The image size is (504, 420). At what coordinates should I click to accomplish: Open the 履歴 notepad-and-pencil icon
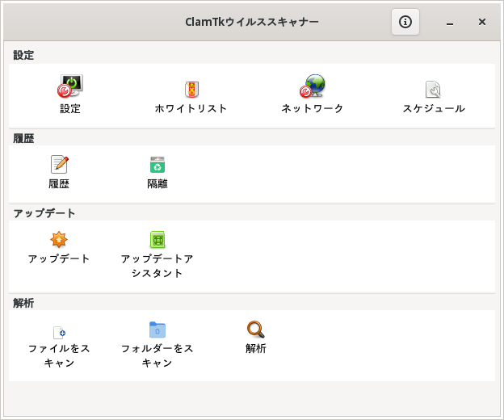click(x=59, y=165)
